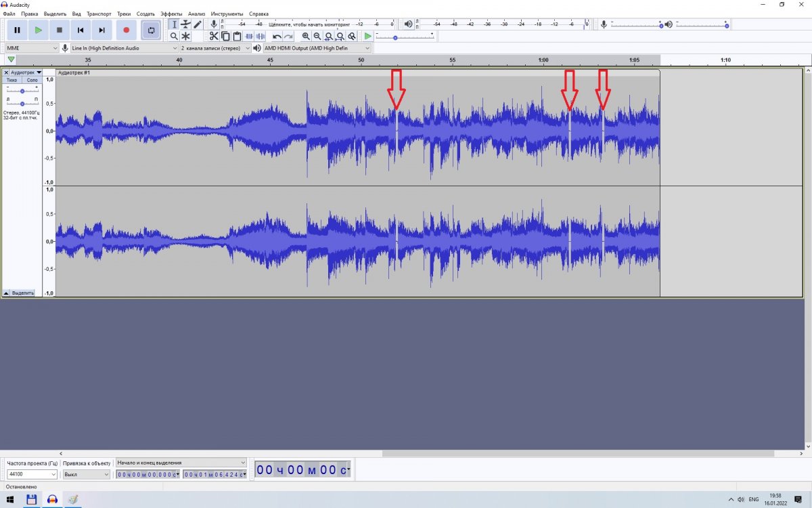Adjust the track pan slider
This screenshot has width=812, height=508.
click(x=22, y=104)
